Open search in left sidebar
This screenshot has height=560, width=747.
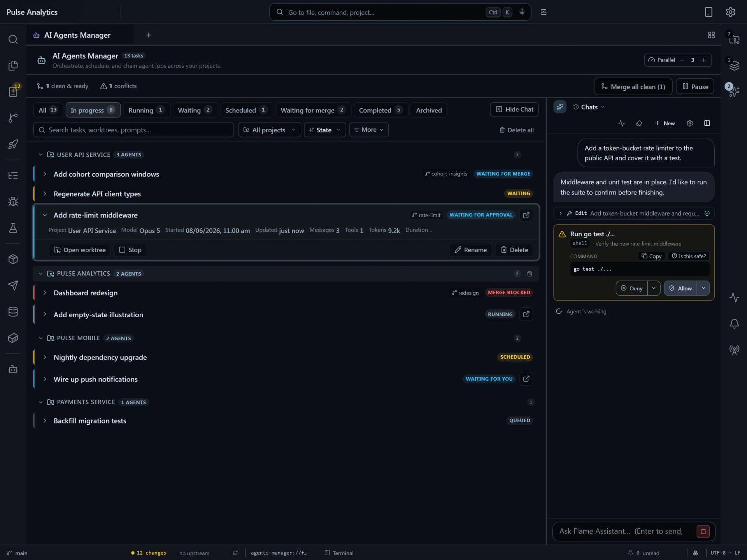(13, 39)
